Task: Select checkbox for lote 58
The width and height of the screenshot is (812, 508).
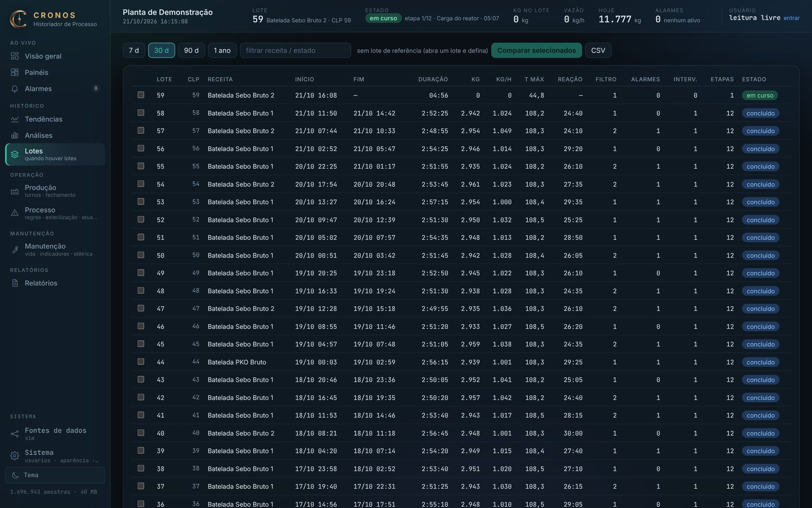Action: (x=141, y=113)
